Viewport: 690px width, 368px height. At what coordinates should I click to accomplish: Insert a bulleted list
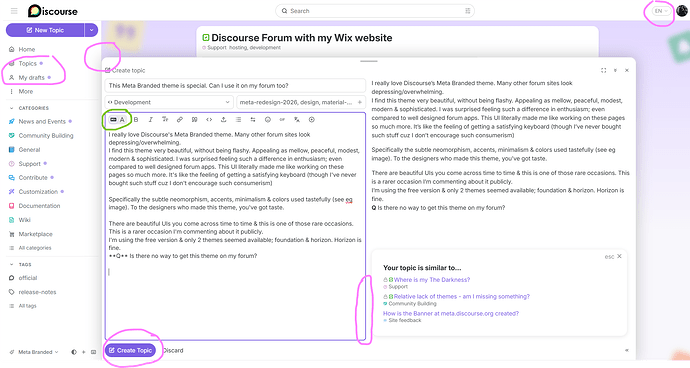coord(238,120)
